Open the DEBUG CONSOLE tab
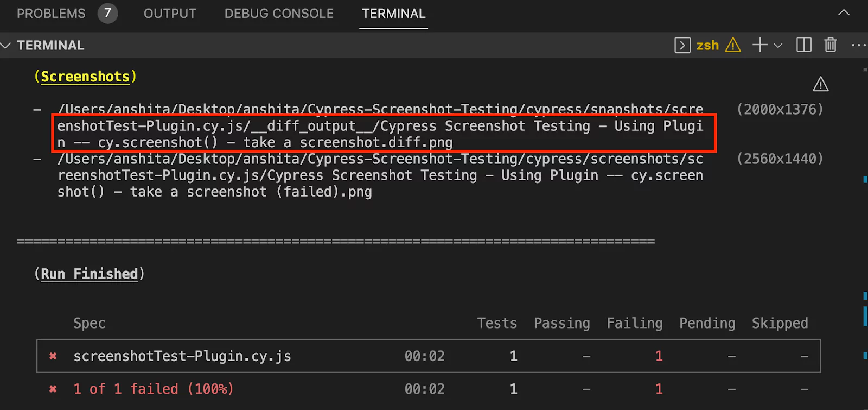 click(x=279, y=14)
